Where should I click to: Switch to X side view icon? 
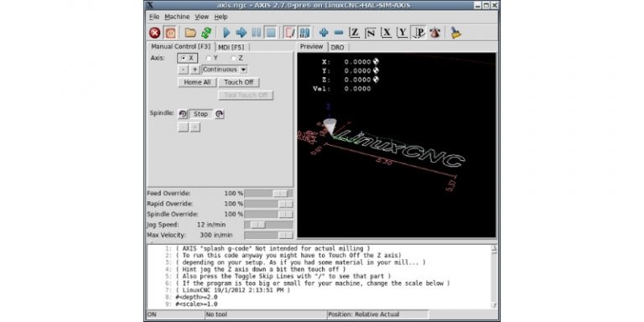click(386, 33)
